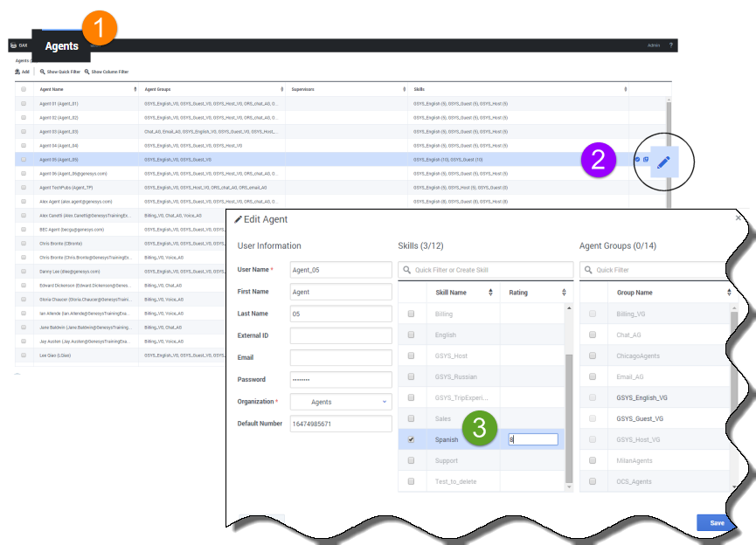Close the Edit Agent dialog

coord(740,219)
